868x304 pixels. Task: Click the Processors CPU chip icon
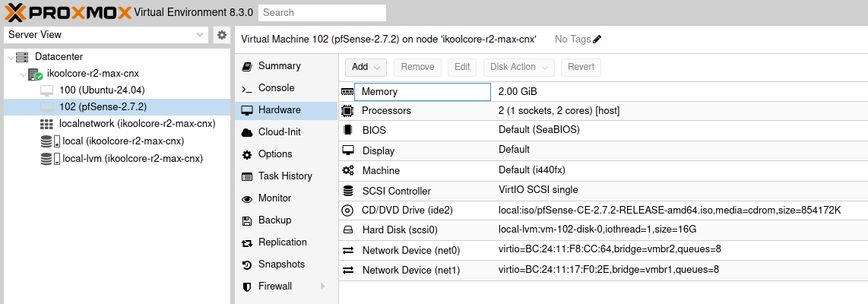(x=347, y=111)
